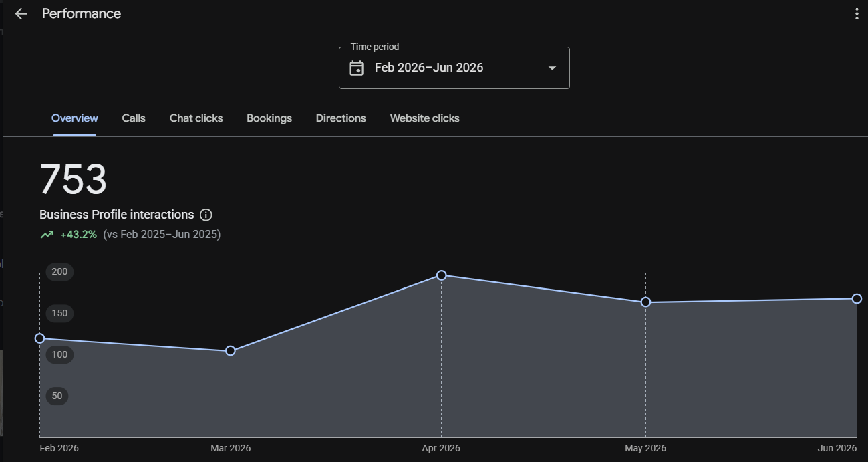Open the three-dot more options menu
868x462 pixels.
coord(857,14)
